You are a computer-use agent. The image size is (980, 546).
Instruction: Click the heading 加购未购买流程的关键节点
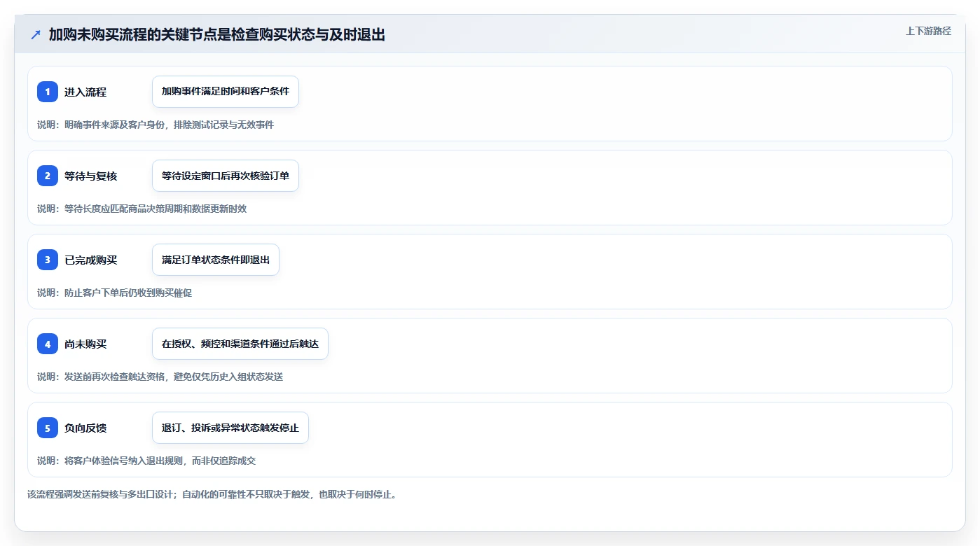point(217,34)
